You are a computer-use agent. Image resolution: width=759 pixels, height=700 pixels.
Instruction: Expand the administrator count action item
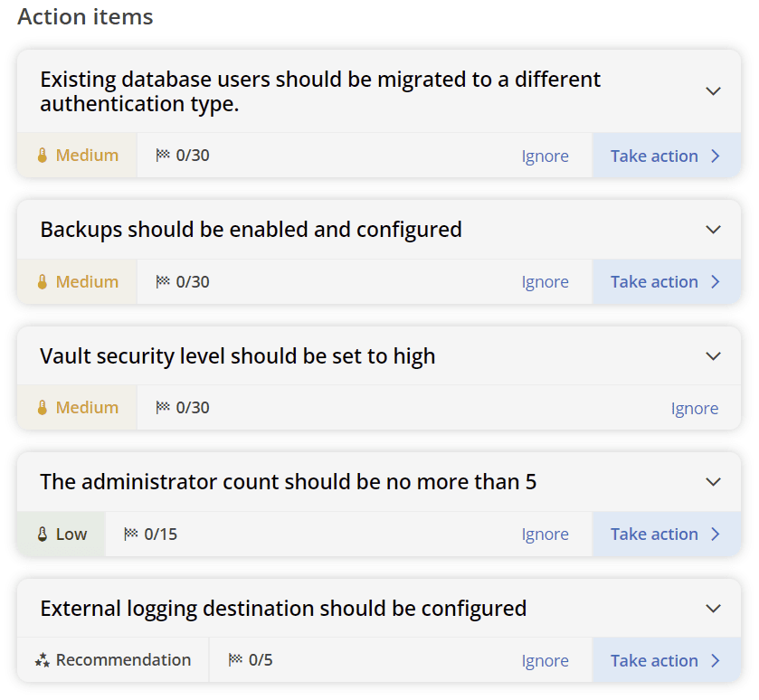point(713,482)
